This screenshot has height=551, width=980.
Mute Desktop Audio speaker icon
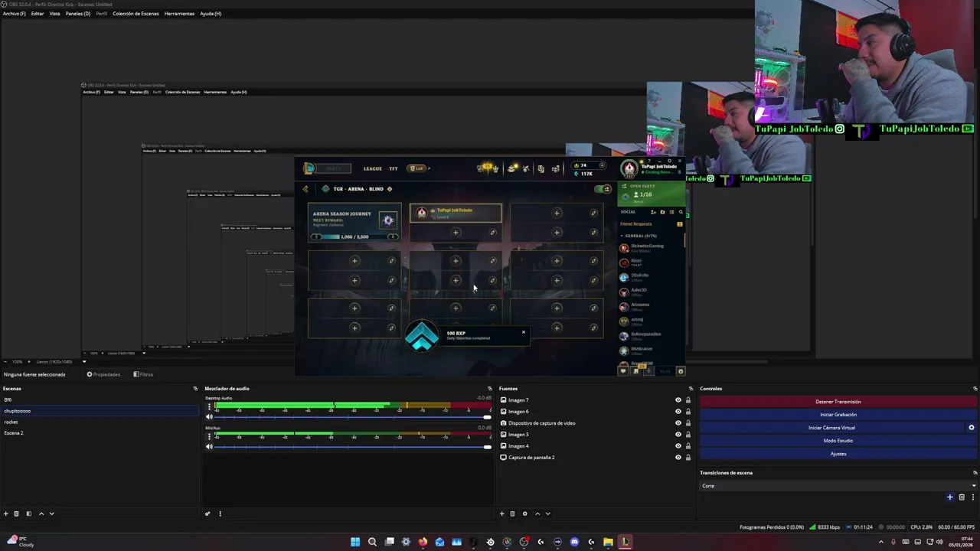tap(209, 417)
